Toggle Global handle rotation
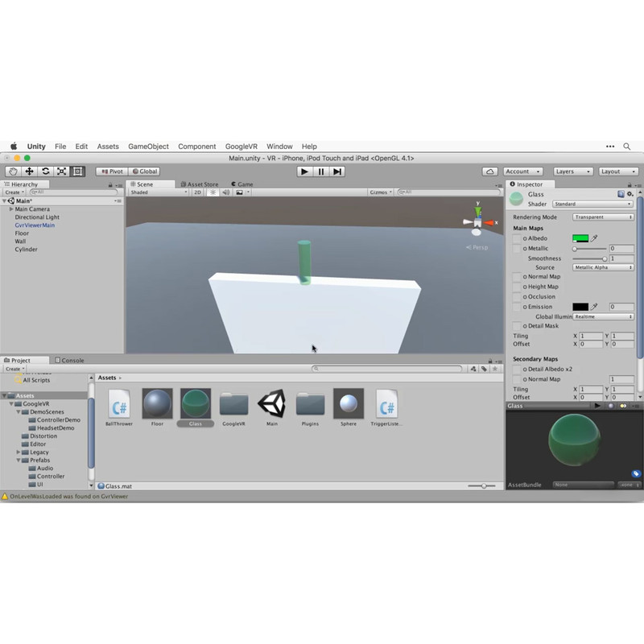Screen dimensions: 644x644 tap(145, 171)
